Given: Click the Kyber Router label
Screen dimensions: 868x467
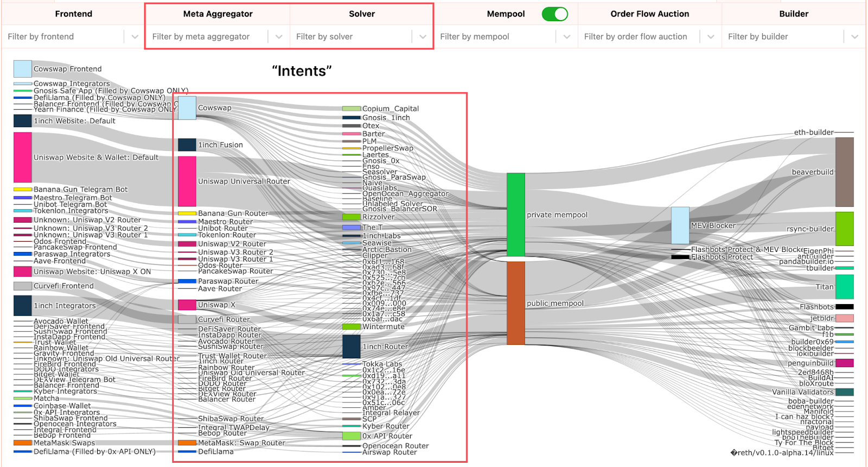Looking at the screenshot, I should 386,426.
